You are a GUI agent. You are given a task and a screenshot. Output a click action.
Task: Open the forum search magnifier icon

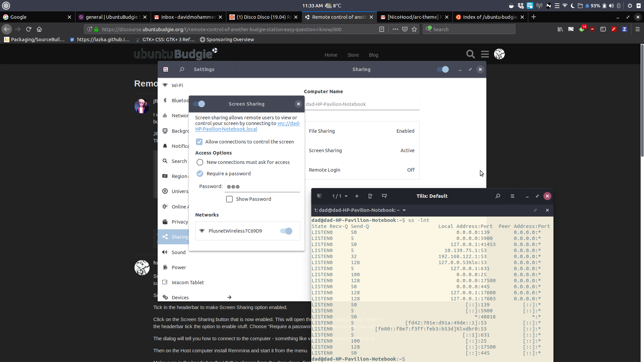click(470, 54)
